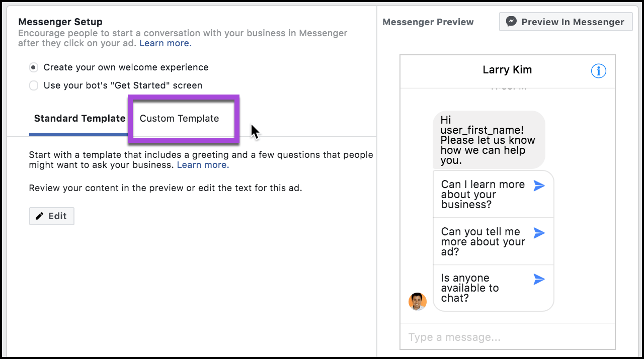Viewport: 644px width, 359px height.
Task: Click Preview In Messenger
Action: tap(566, 21)
